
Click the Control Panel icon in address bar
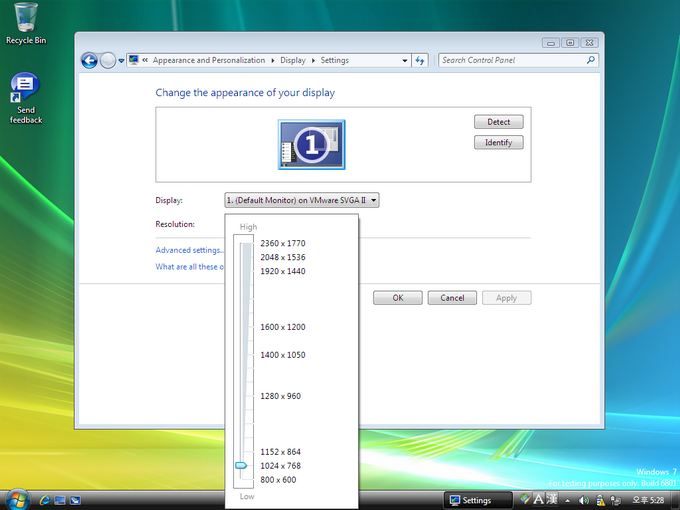click(x=134, y=60)
